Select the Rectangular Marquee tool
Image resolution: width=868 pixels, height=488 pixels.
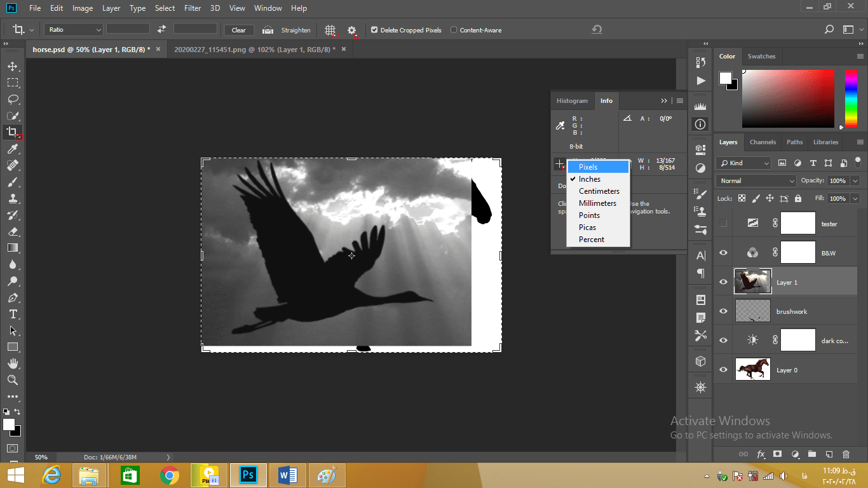pyautogui.click(x=13, y=83)
